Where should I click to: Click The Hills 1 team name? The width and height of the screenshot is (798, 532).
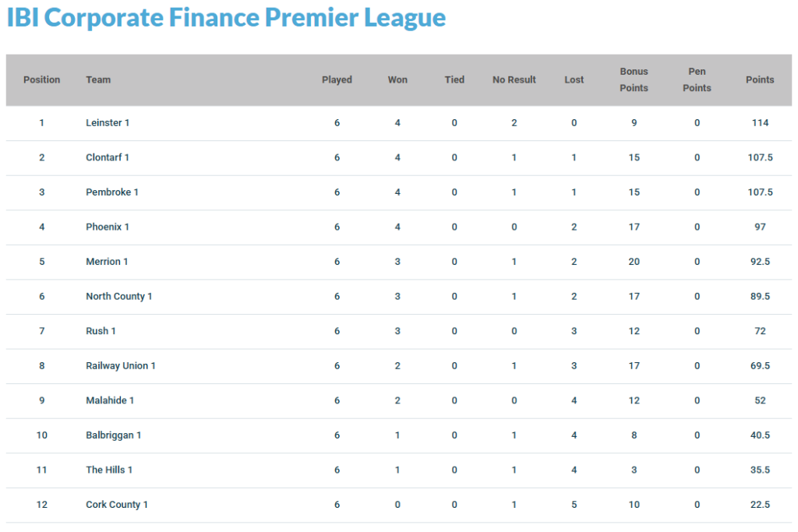coord(109,470)
